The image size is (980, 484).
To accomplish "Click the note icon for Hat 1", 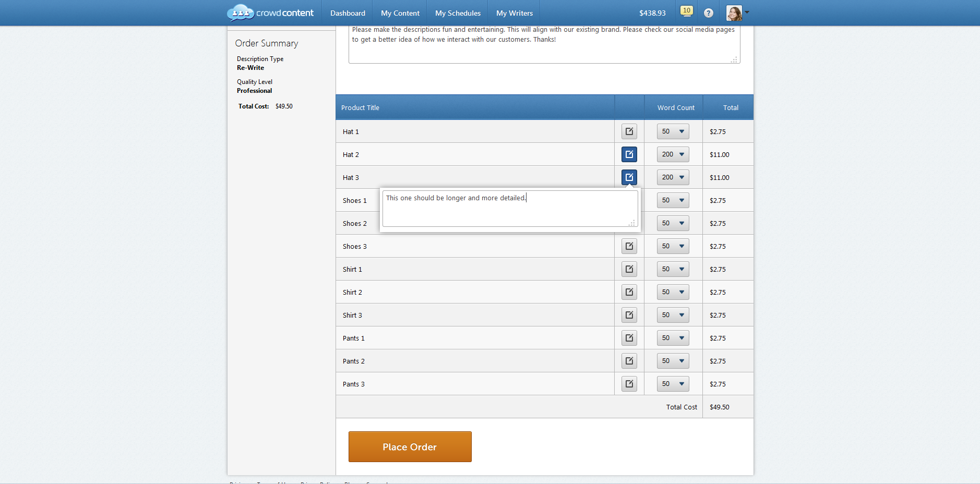I will point(629,131).
